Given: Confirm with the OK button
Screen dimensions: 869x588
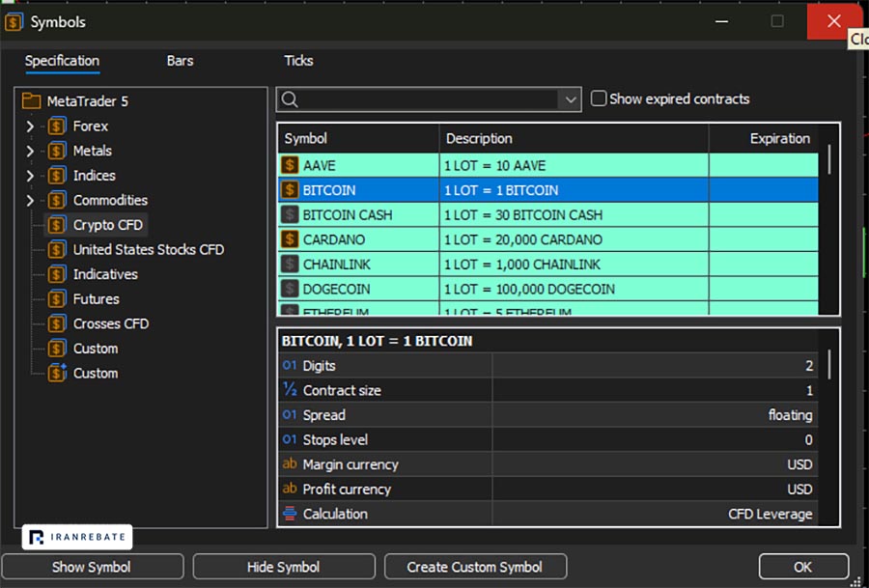Looking at the screenshot, I should pos(803,567).
